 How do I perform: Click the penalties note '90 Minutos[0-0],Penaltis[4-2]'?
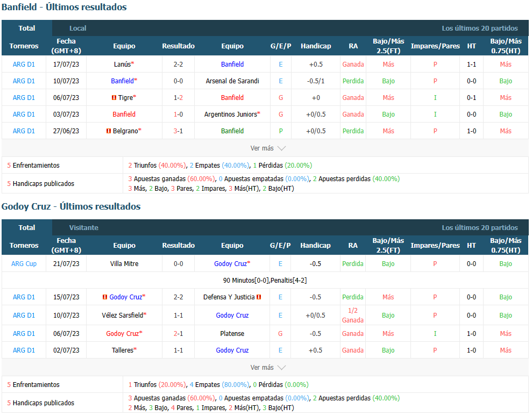(x=265, y=281)
